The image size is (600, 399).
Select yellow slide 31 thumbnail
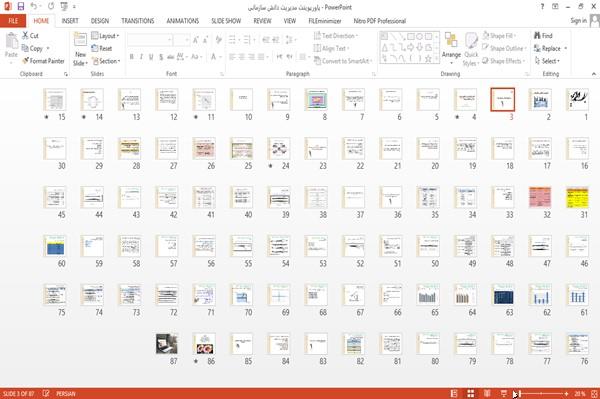tap(577, 197)
